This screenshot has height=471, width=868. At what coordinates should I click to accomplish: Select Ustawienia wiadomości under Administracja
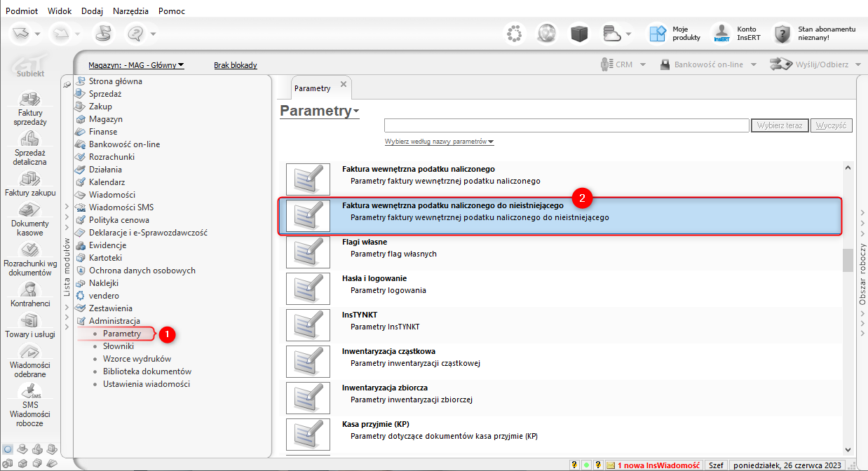pyautogui.click(x=146, y=384)
